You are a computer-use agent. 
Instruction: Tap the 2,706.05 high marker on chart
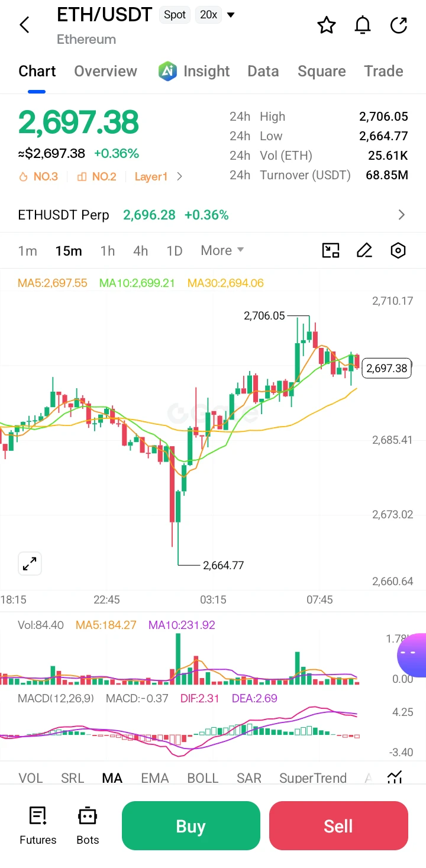(x=264, y=316)
